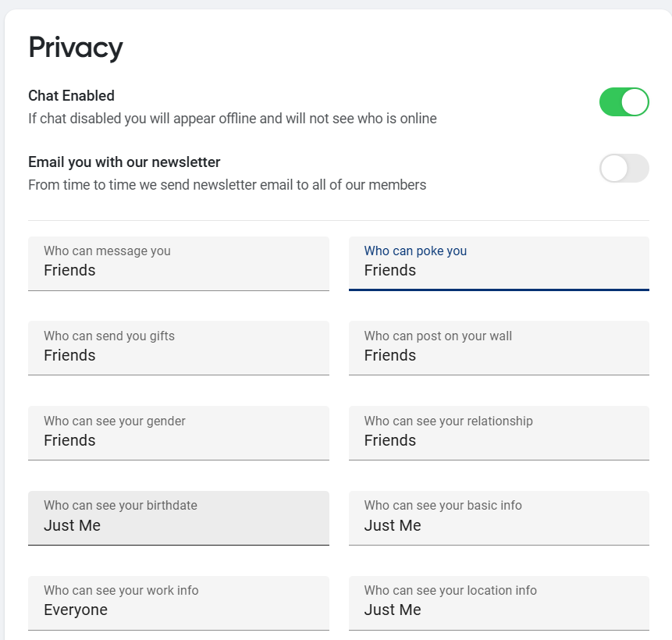Viewport: 672px width, 640px height.
Task: Expand 'Who can see your birthdate' dropdown
Action: click(x=178, y=517)
